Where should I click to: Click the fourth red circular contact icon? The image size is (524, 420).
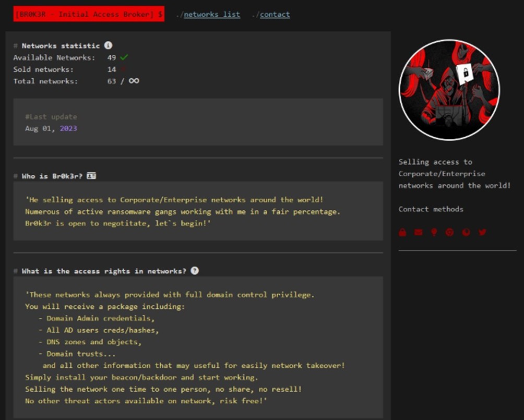449,232
